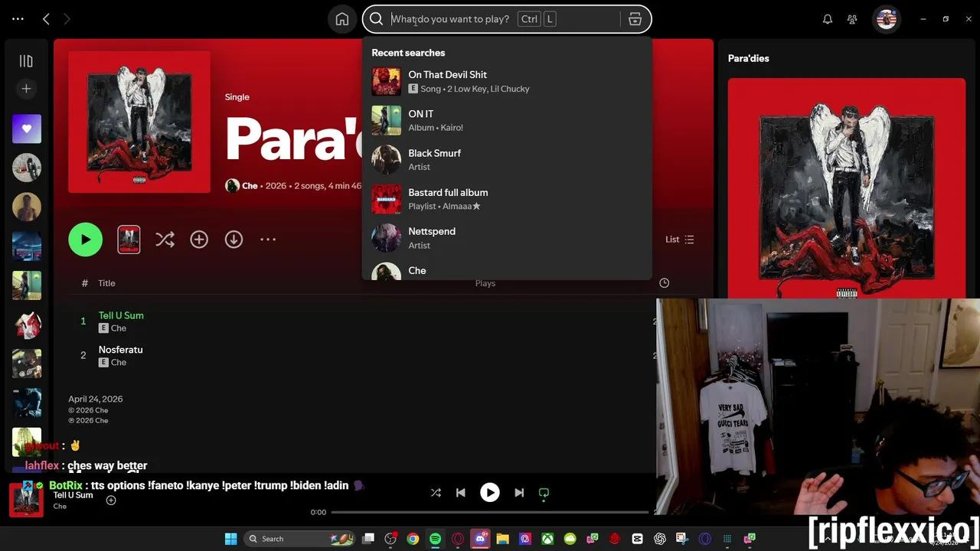Open the user profile avatar menu
Viewport: 980px width, 551px height.
887,19
